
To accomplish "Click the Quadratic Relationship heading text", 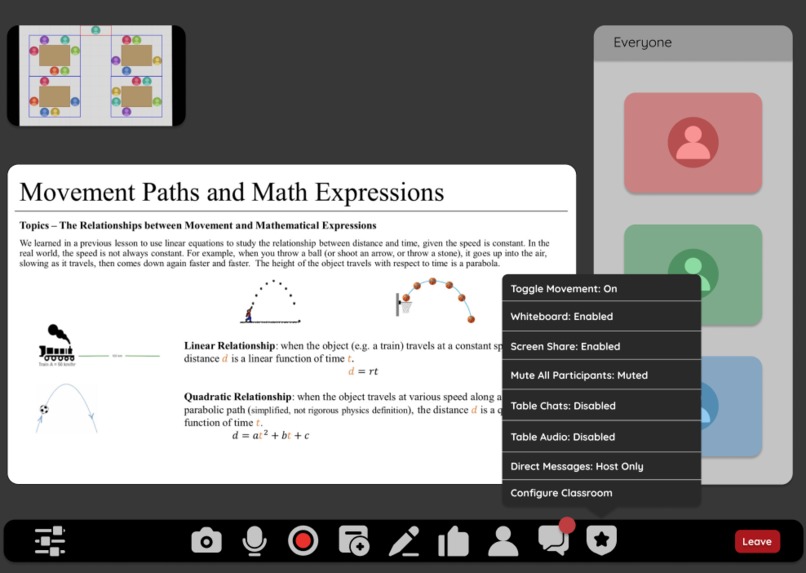I will click(237, 397).
